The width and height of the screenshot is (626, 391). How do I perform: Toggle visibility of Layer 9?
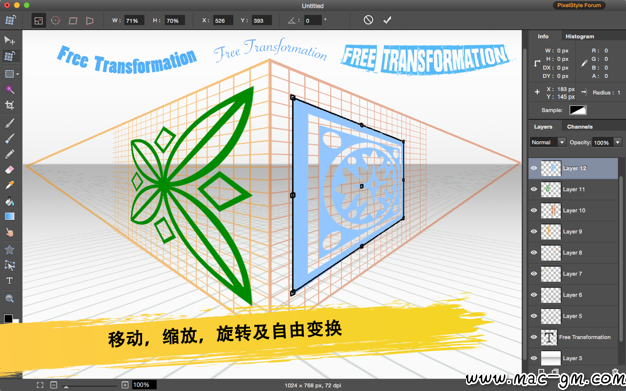(534, 231)
